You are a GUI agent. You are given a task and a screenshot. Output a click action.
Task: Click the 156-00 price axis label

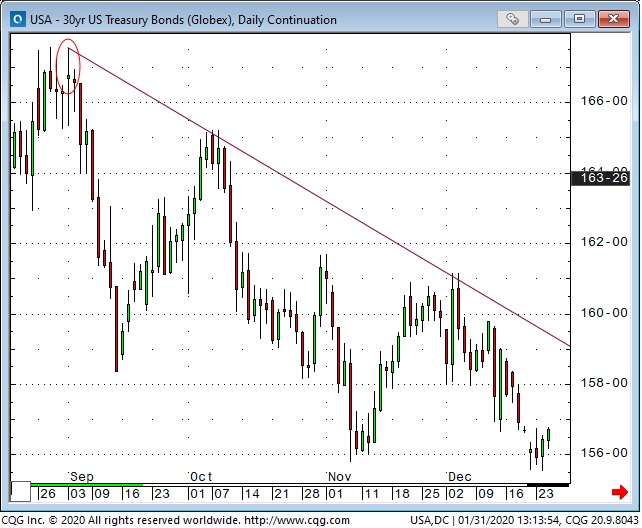tap(604, 453)
